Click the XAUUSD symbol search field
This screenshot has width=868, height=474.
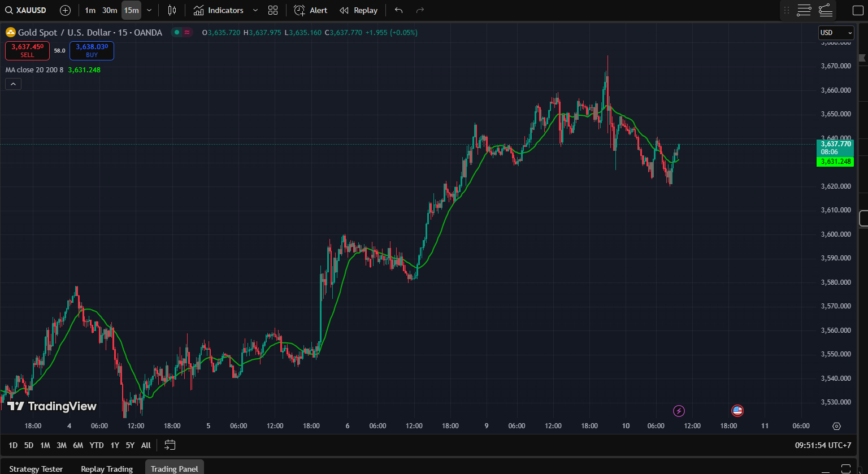coord(26,10)
